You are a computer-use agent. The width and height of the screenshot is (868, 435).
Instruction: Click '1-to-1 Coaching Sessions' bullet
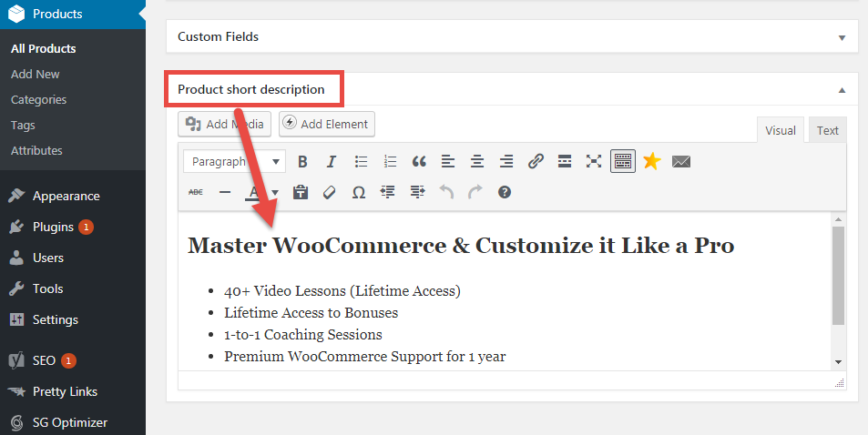[302, 335]
